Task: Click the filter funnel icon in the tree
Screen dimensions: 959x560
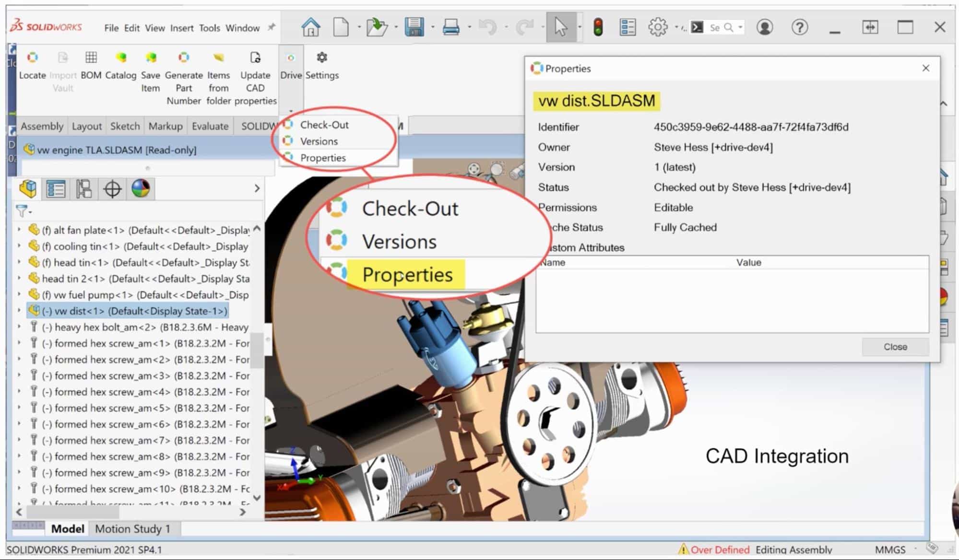Action: pyautogui.click(x=22, y=210)
